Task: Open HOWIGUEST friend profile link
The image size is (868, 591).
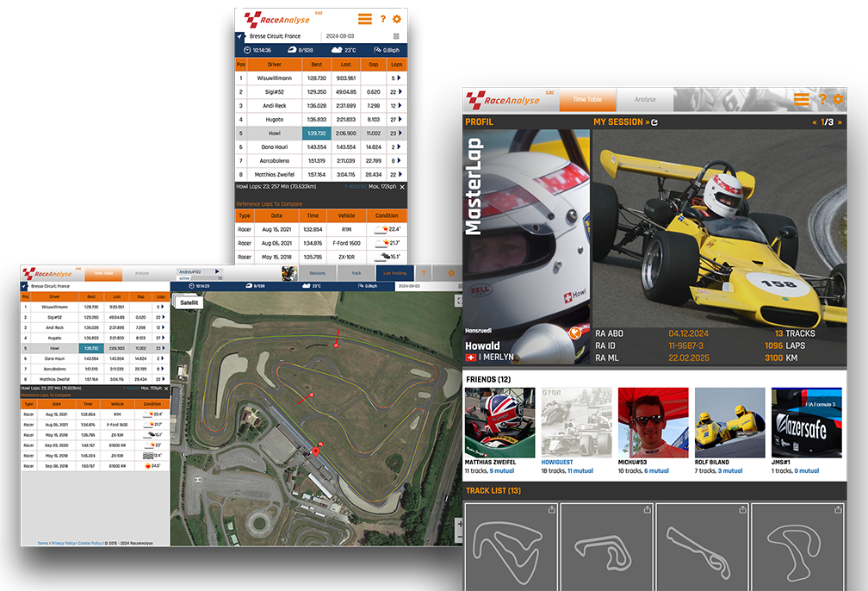Action: pos(557,462)
